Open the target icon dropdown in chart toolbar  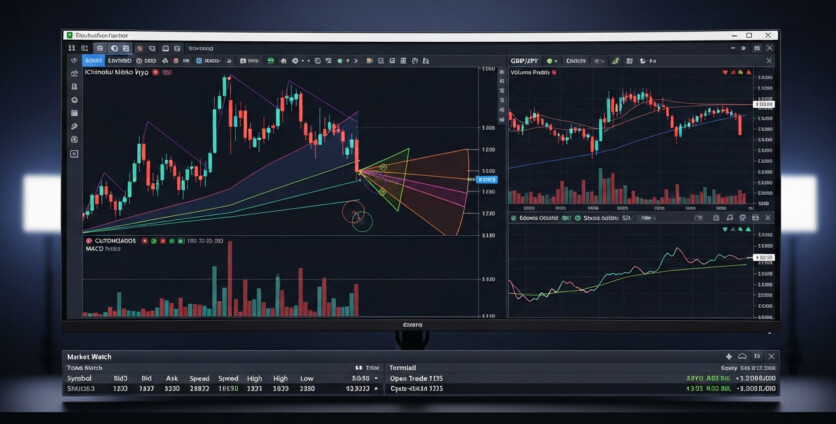coord(303,61)
